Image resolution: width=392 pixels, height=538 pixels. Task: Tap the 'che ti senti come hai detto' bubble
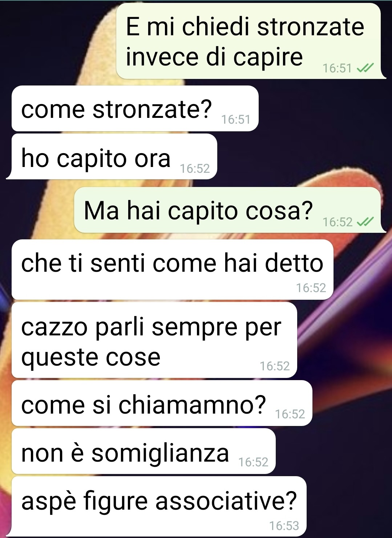point(172,270)
